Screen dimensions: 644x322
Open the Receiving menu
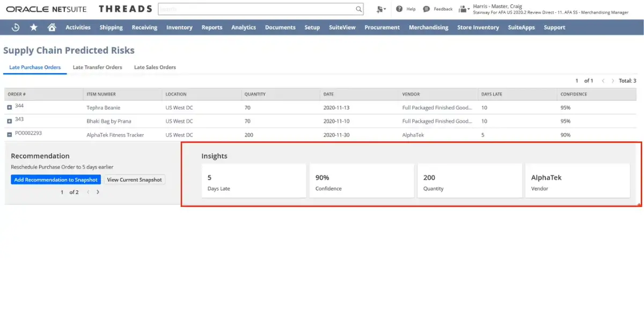tap(144, 27)
